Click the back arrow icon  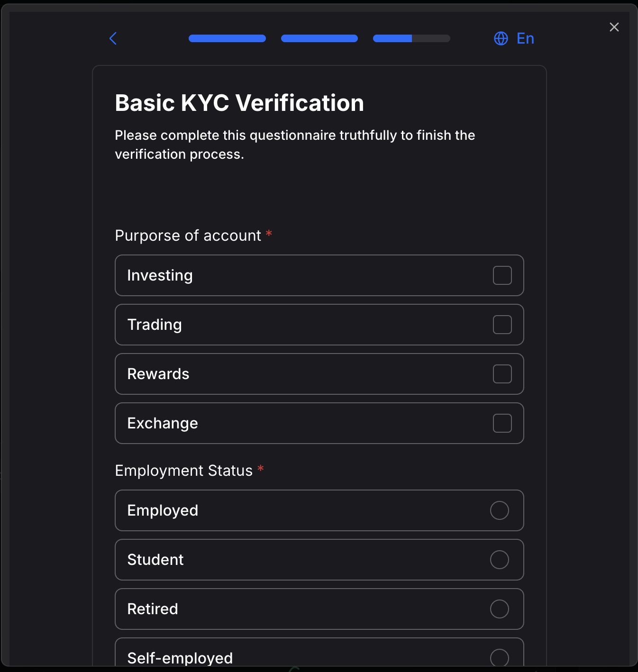pyautogui.click(x=113, y=38)
